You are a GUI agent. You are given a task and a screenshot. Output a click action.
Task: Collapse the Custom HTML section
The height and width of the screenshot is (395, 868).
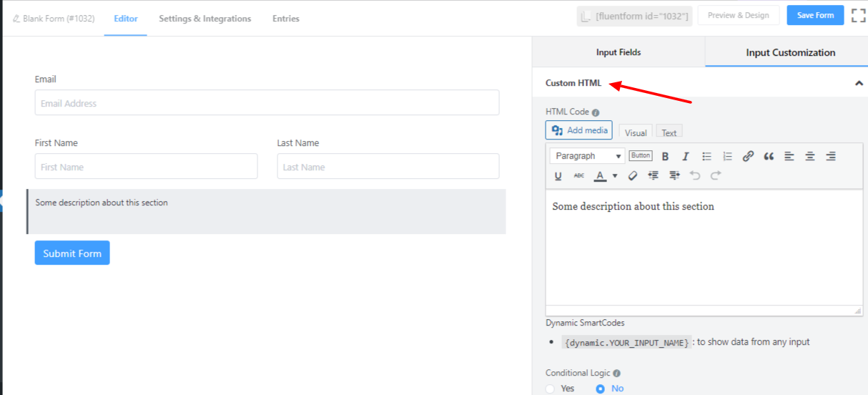(859, 83)
